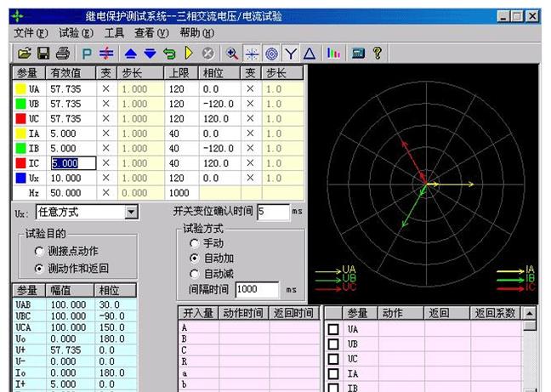Viewport: 551px width, 392px height.
Task: Click the save floppy disk icon
Action: pos(43,54)
